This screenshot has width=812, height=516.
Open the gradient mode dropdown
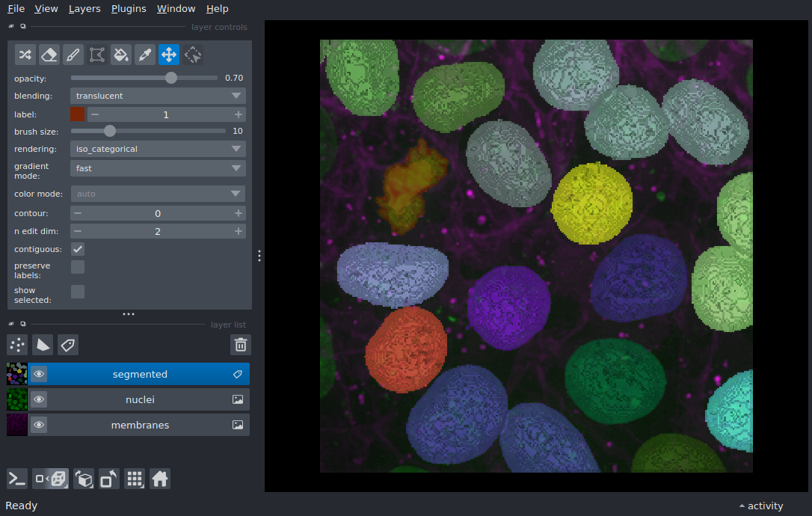click(x=158, y=168)
